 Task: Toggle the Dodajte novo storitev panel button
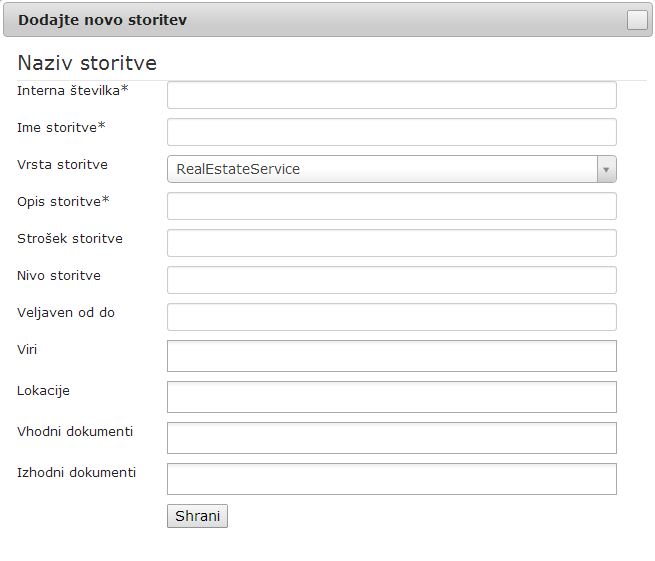coord(637,20)
